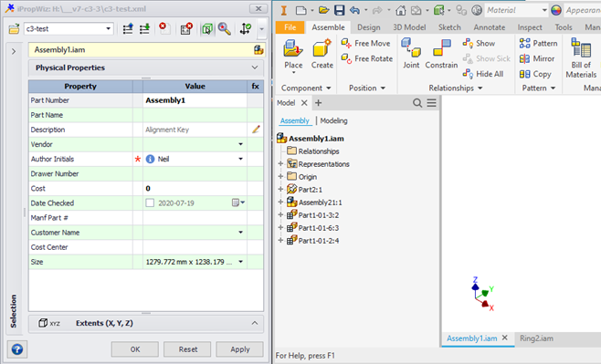Image resolution: width=601 pixels, height=364 pixels.
Task: Open the Material dropdown
Action: pos(544,10)
